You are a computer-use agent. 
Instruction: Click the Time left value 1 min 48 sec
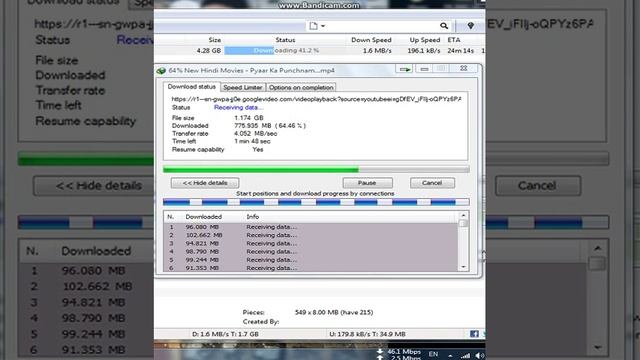pos(252,141)
